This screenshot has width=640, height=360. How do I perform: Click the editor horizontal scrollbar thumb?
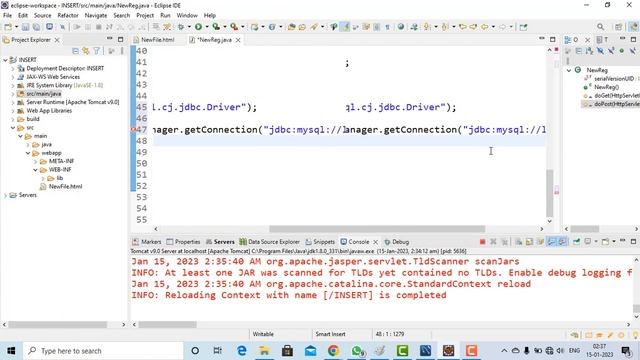(377, 229)
